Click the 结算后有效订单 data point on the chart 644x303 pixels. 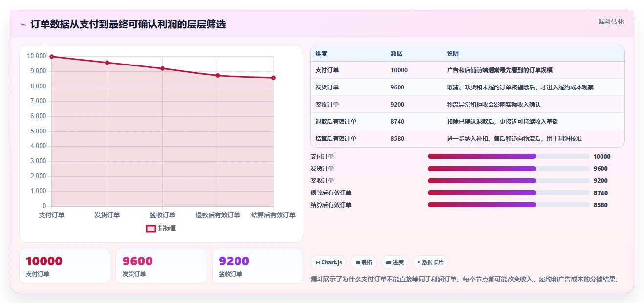273,78
